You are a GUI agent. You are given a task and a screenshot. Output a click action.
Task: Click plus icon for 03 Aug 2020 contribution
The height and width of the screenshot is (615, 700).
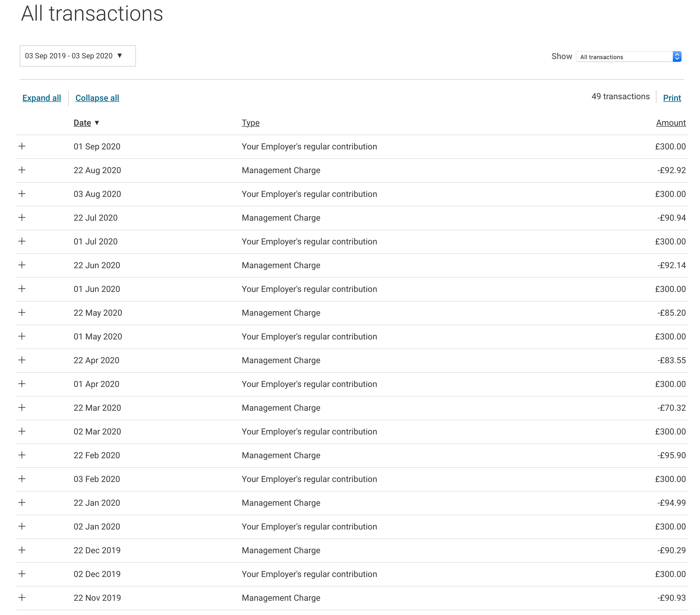22,194
